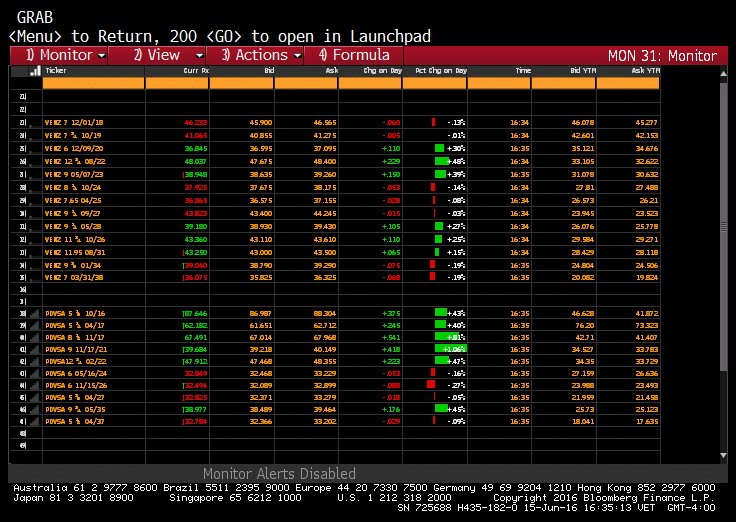Select the VENZ 11.95 08/31 ticker
Viewport: 736px width, 522px height.
coord(75,253)
